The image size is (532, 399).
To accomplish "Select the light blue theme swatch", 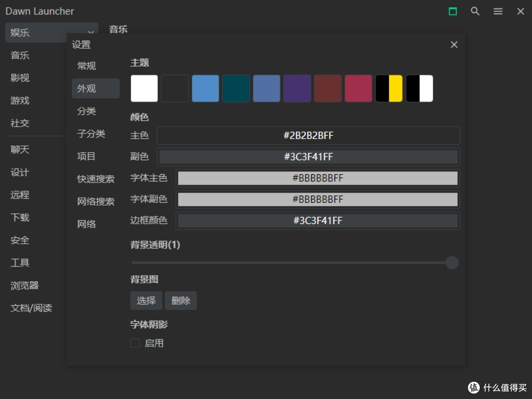I will [205, 88].
